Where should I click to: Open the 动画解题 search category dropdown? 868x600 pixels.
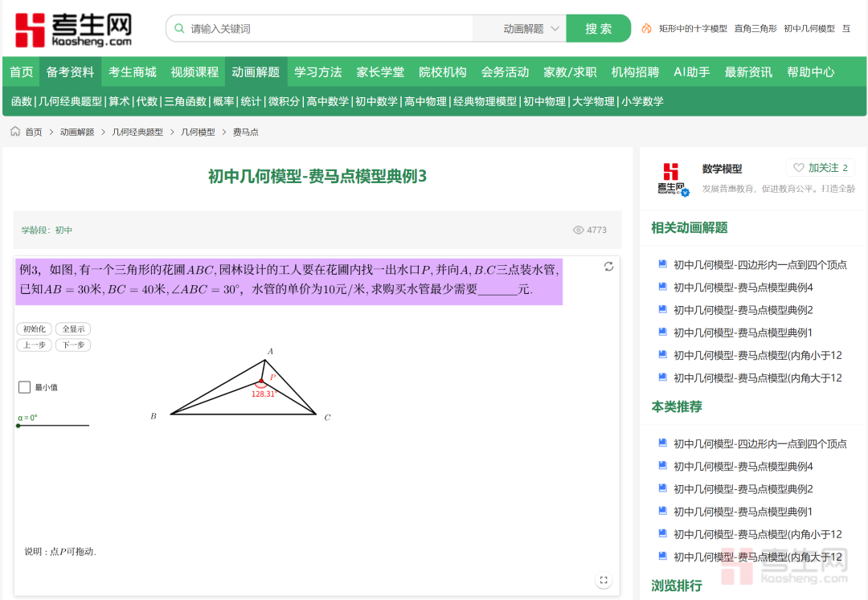[x=530, y=29]
